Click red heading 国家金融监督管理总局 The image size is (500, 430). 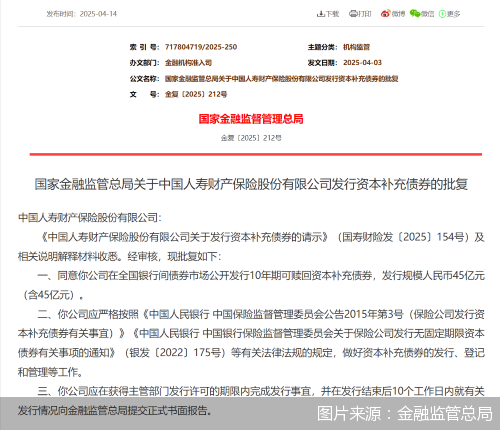tap(251, 119)
